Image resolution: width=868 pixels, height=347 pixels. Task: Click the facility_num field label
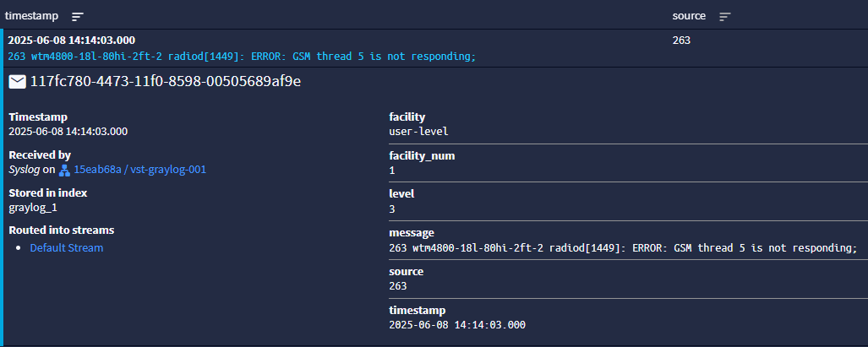pos(422,156)
